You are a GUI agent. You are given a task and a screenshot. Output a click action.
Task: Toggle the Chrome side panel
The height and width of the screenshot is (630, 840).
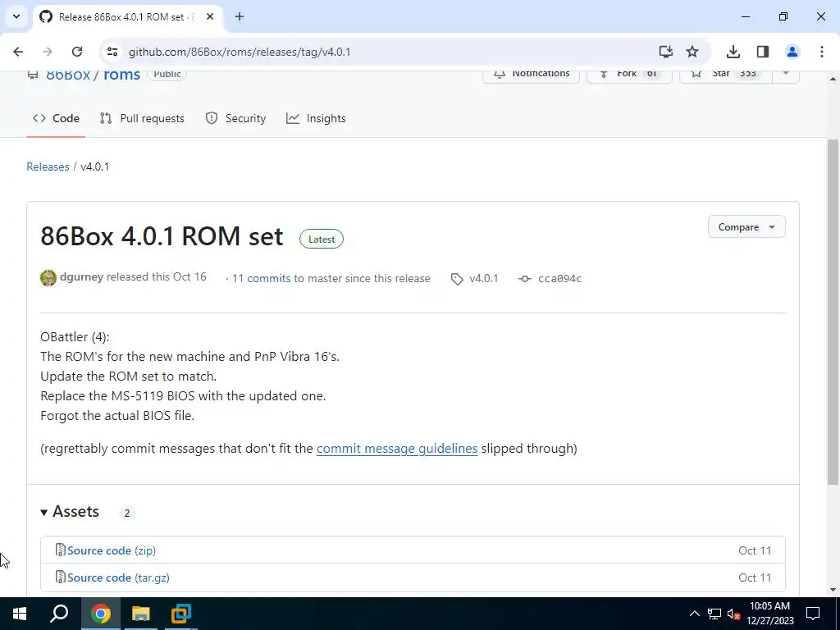(763, 52)
